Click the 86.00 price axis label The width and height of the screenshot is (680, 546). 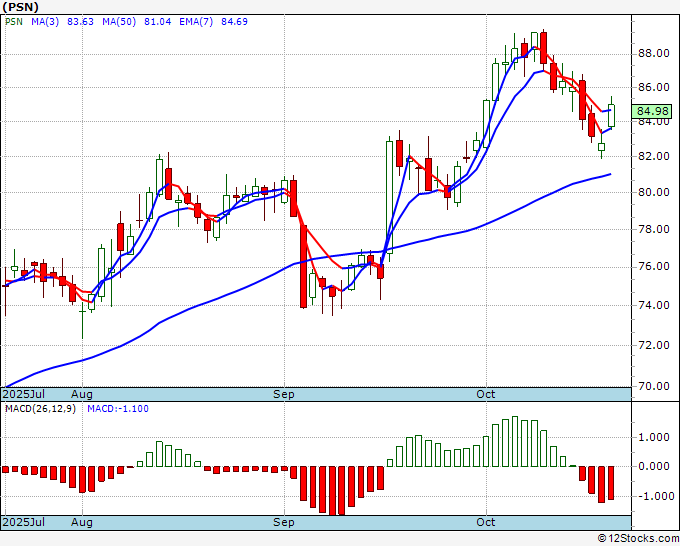653,87
